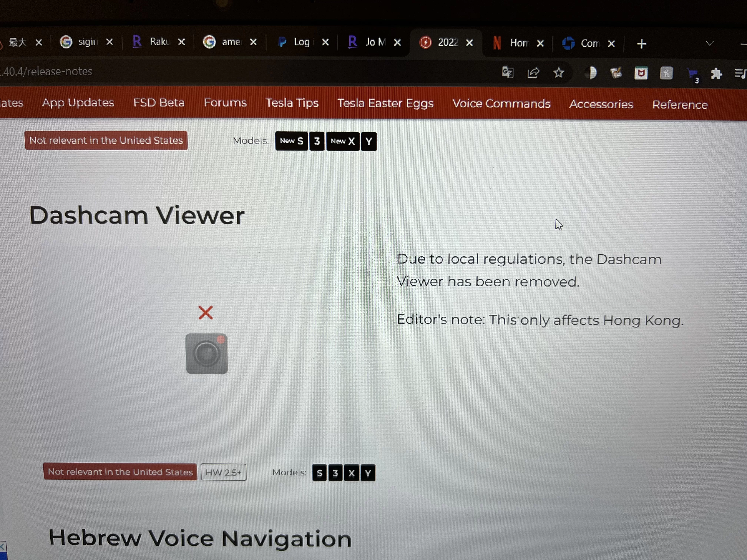Open a new browser tab
This screenshot has height=560, width=747.
pyautogui.click(x=641, y=44)
